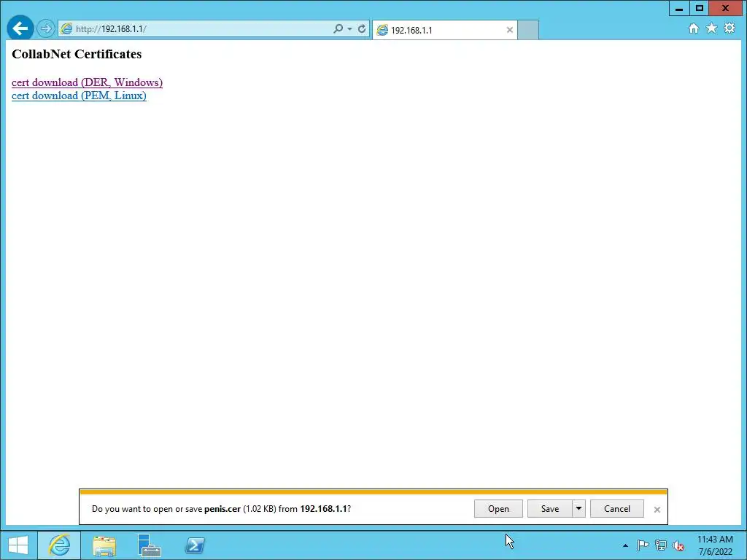Click the Internet Explorer taskbar icon
The height and width of the screenshot is (560, 747).
59,545
